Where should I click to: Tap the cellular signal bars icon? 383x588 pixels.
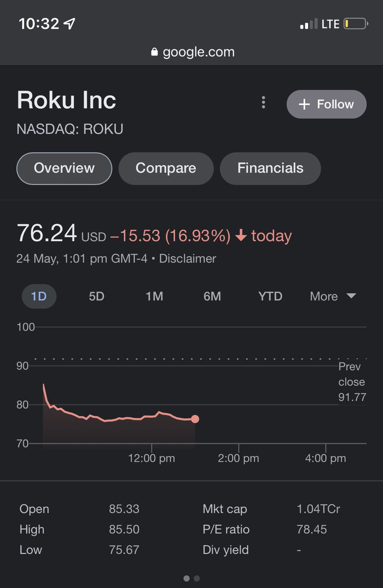point(309,24)
